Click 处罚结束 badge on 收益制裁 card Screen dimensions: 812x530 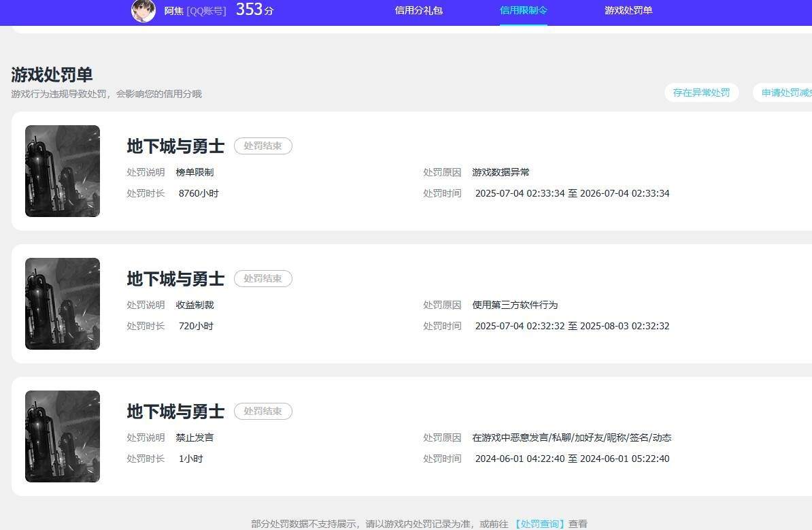(x=263, y=279)
